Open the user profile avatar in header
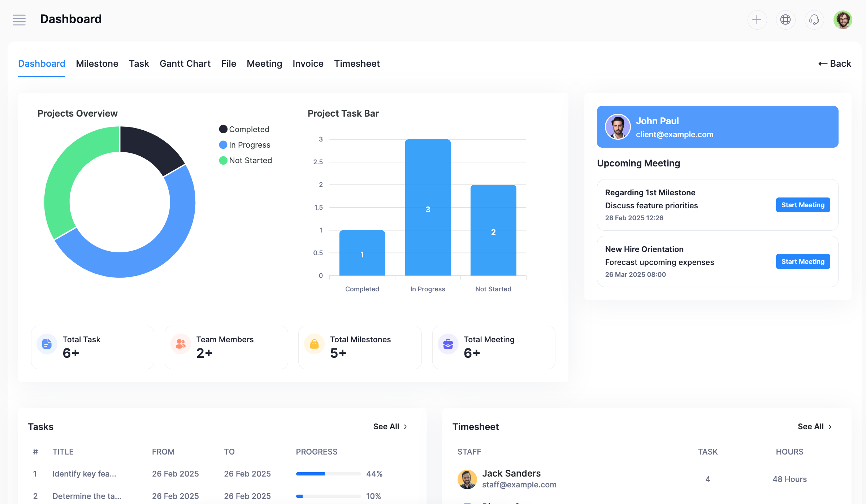 pos(843,19)
